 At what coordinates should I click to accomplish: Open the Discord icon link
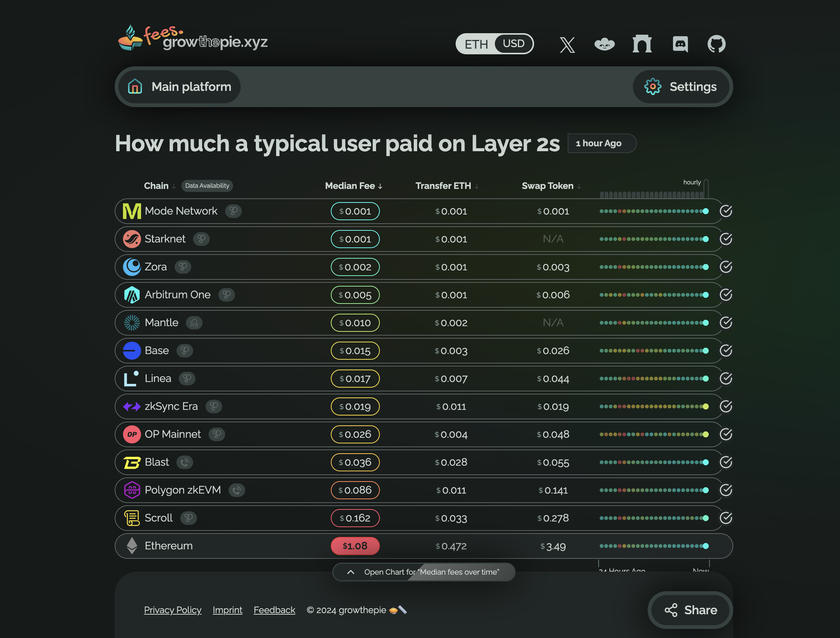pyautogui.click(x=680, y=44)
